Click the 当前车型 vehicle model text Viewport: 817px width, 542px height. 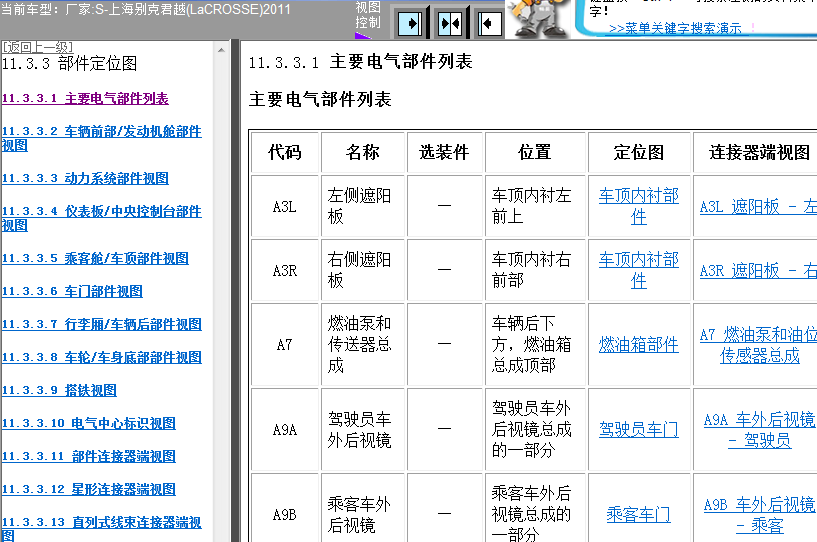(145, 9)
